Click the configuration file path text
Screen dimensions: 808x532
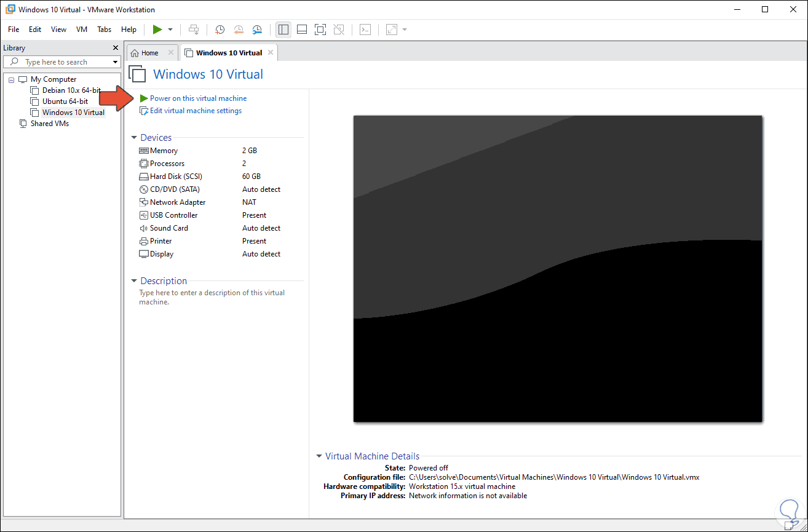(554, 477)
